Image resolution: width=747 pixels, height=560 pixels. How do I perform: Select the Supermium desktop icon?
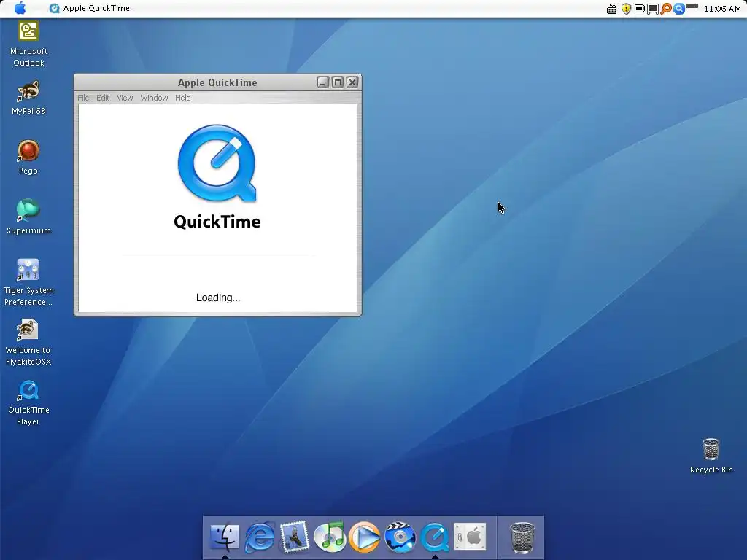click(x=28, y=217)
